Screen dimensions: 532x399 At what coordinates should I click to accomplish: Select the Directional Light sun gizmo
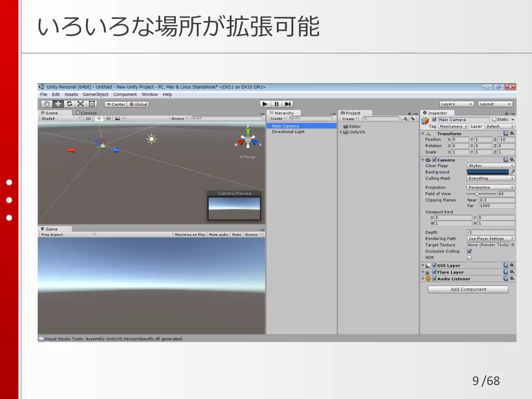152,139
